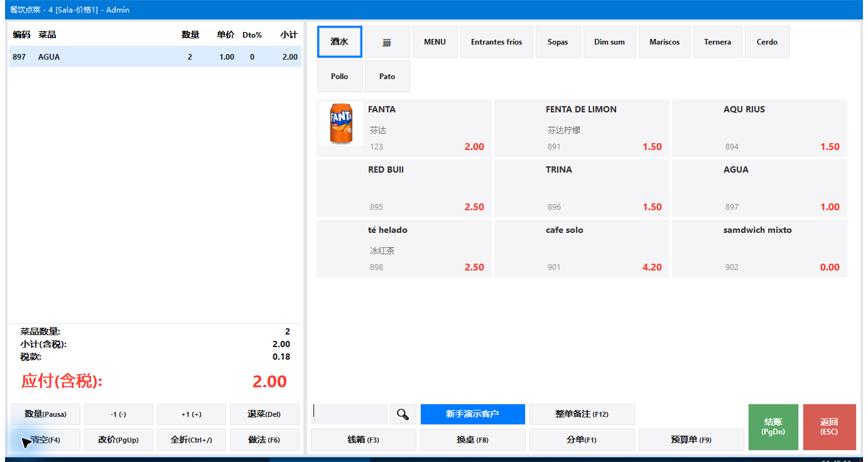Click the magnifier search icon
Image resolution: width=868 pixels, height=462 pixels.
(x=403, y=414)
